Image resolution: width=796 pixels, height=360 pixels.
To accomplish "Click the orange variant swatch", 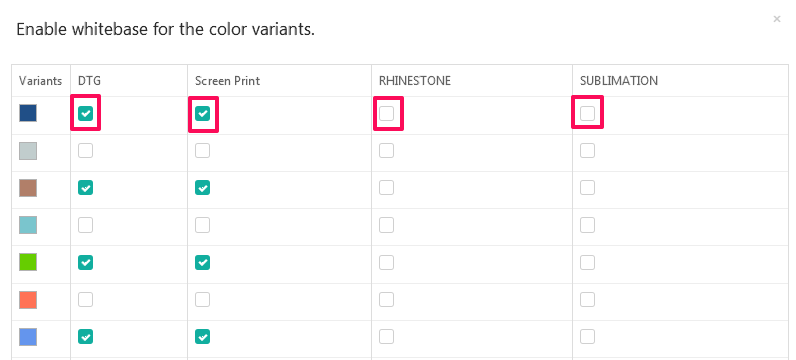I will point(28,300).
